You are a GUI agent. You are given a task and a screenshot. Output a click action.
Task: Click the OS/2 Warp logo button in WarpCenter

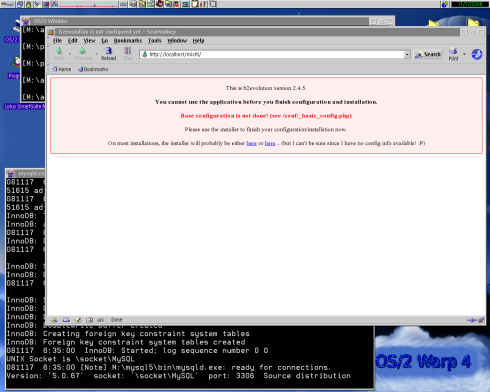(x=7, y=4)
